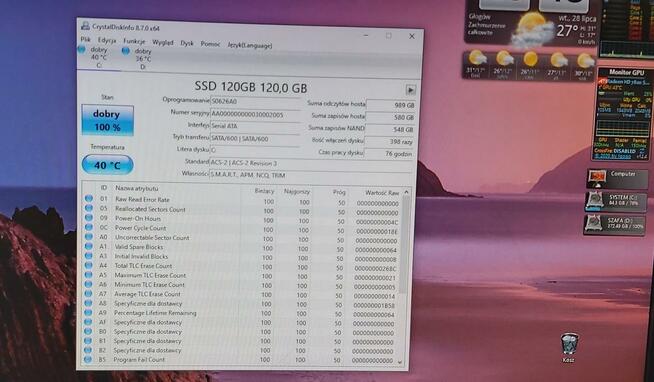The width and height of the screenshot is (654, 382).
Task: Click the CrystalDiskInfo title bar icon
Action: (86, 26)
